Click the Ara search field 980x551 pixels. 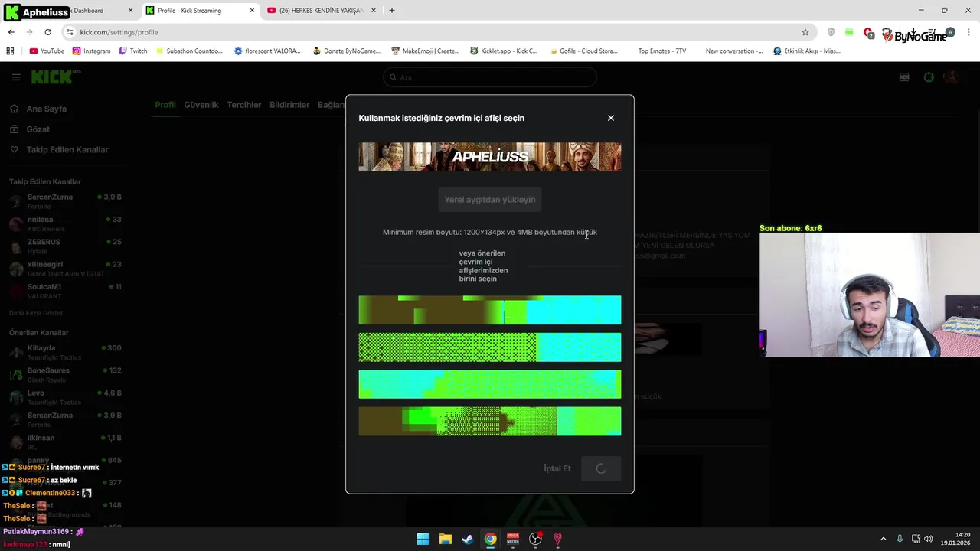(490, 77)
